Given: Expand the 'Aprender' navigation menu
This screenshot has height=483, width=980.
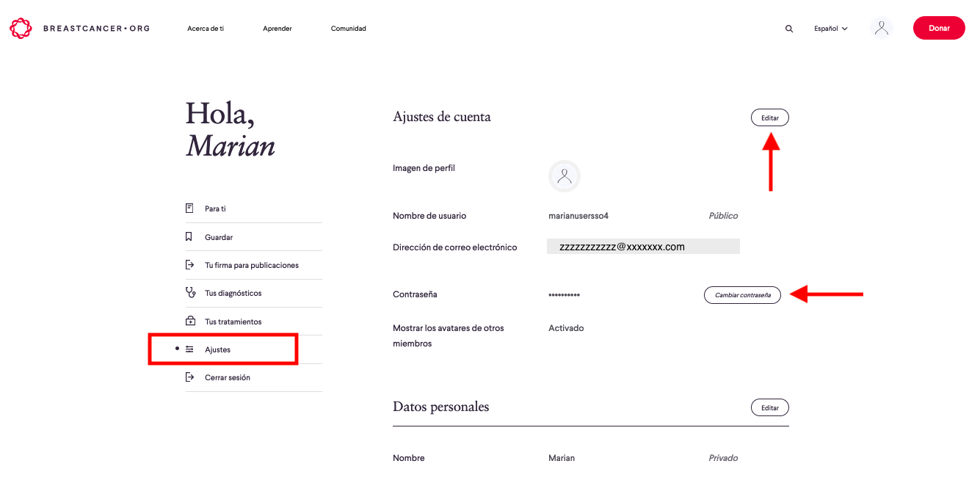Looking at the screenshot, I should tap(277, 29).
